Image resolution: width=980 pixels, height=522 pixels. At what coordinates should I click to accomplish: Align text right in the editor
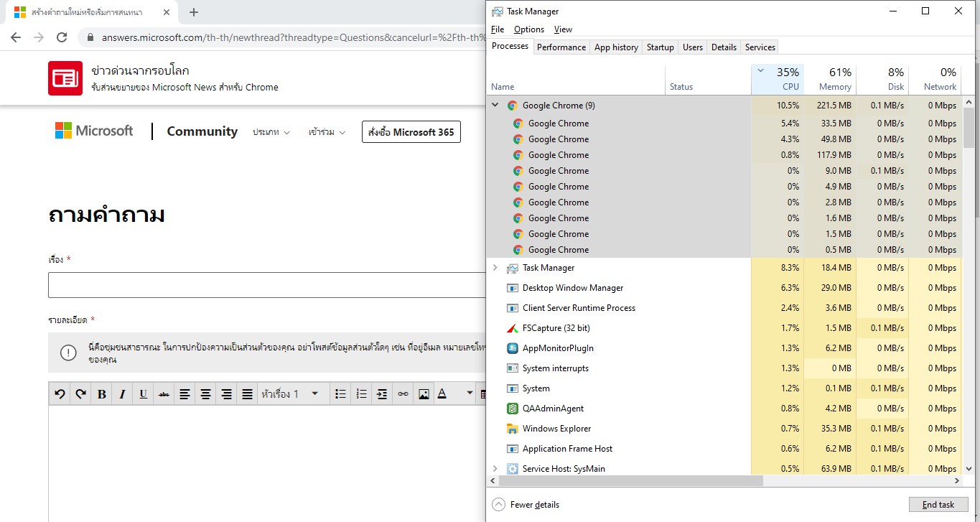click(226, 393)
